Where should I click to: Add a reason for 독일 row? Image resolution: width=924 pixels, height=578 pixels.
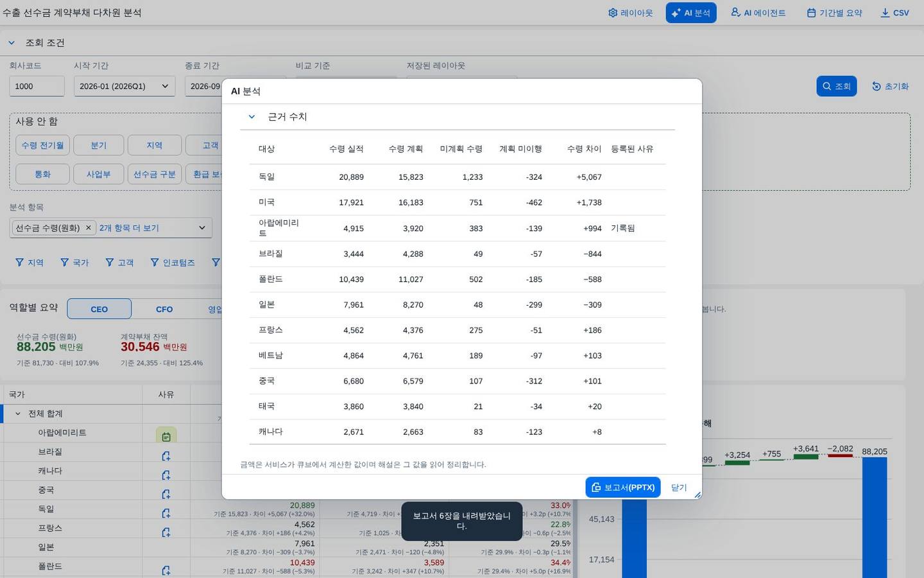[166, 513]
